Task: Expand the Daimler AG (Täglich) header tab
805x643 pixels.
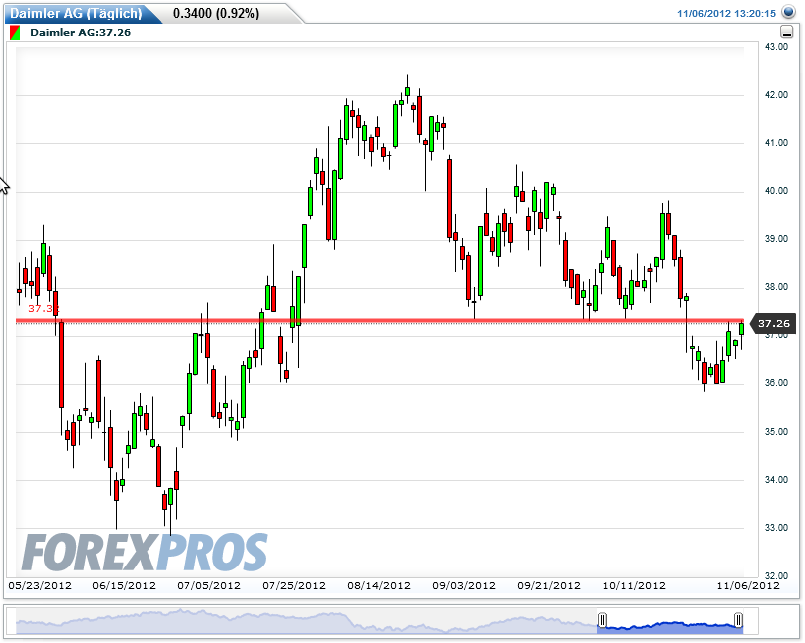Action: pyautogui.click(x=80, y=13)
